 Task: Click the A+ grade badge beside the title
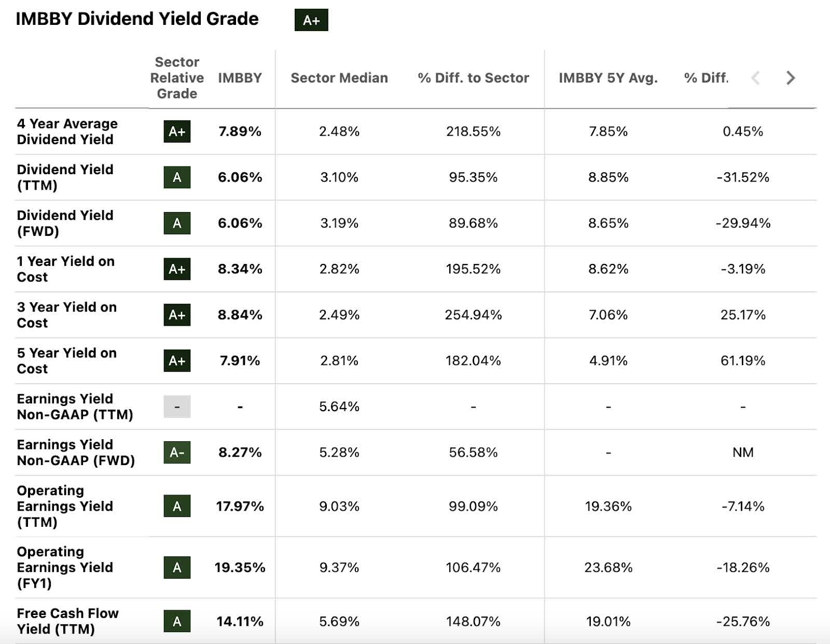pos(311,21)
